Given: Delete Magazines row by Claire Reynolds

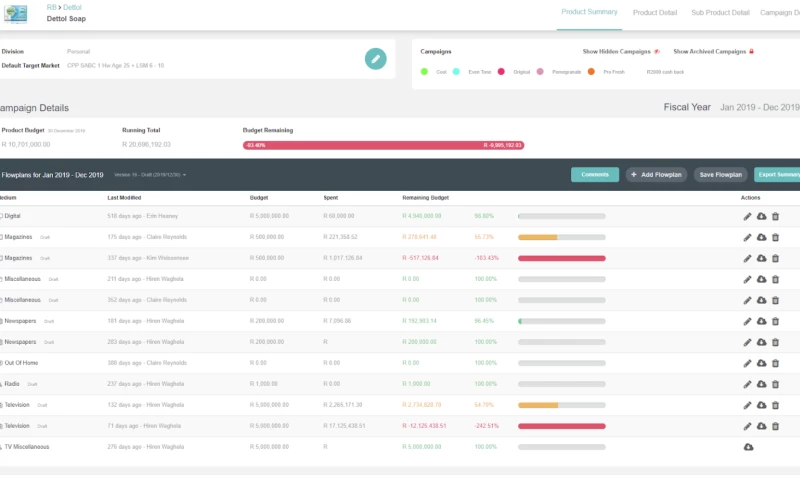Looking at the screenshot, I should pyautogui.click(x=775, y=238).
